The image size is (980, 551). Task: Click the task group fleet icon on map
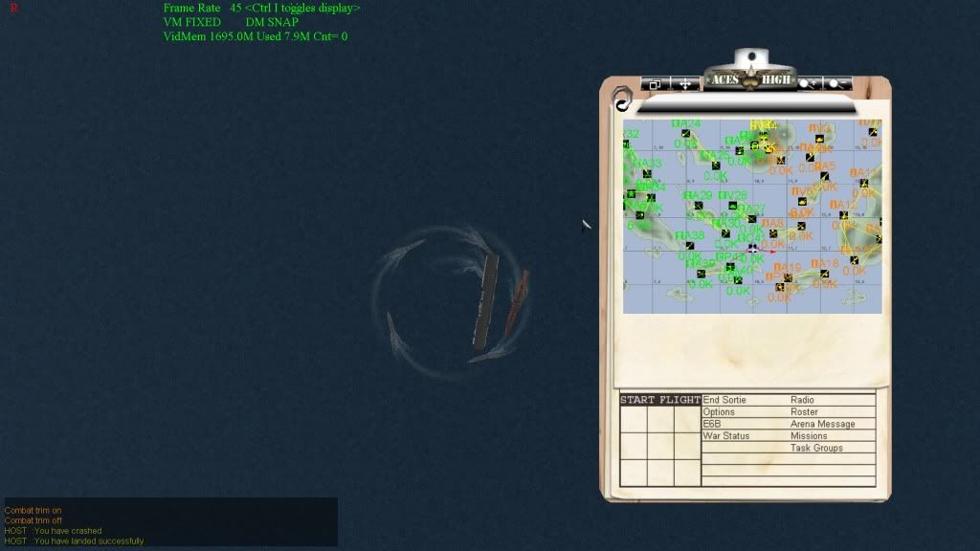tap(753, 248)
